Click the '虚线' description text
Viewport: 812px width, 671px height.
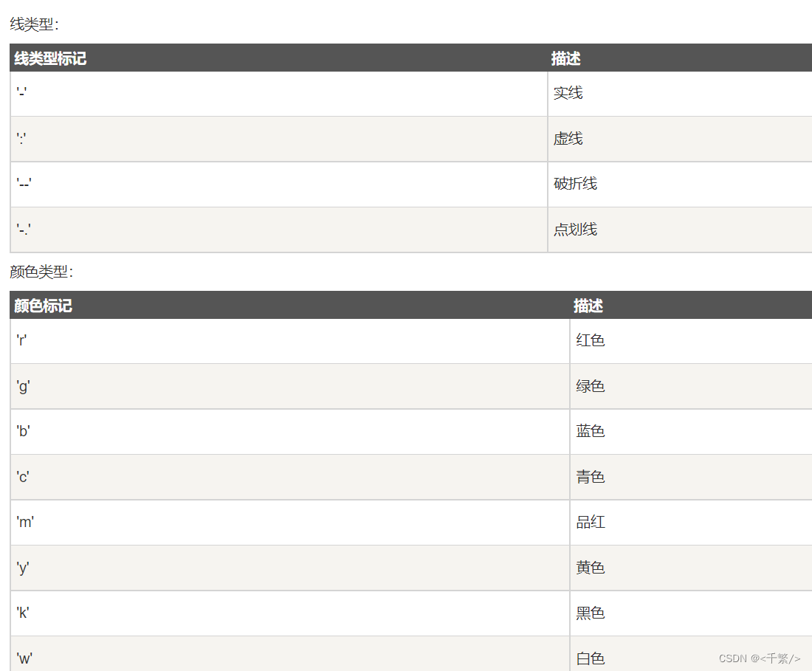coord(568,138)
